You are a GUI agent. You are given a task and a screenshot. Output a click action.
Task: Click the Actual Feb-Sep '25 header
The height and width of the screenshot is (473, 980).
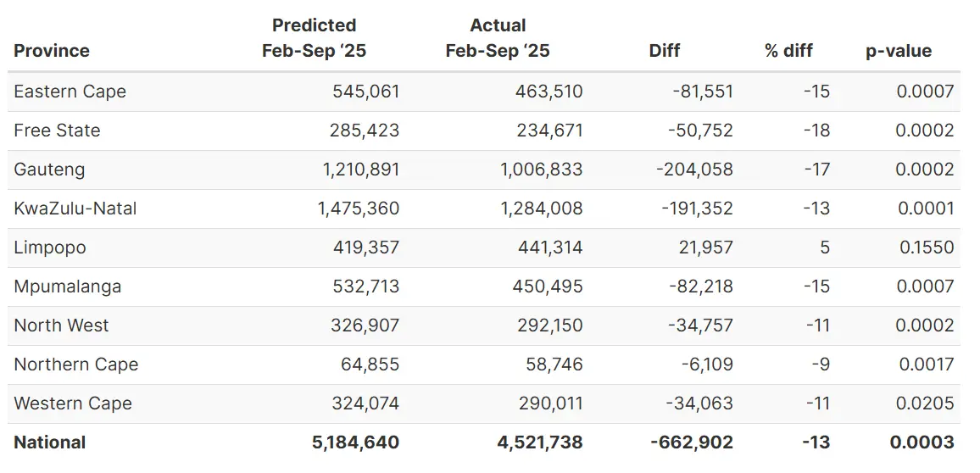click(498, 38)
